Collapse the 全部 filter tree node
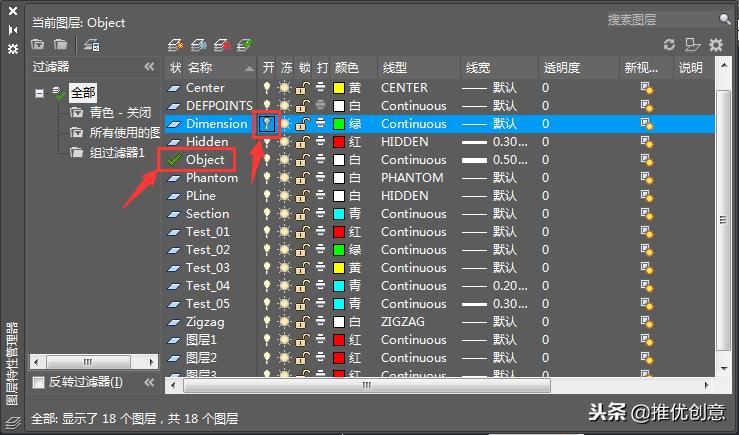 (40, 93)
